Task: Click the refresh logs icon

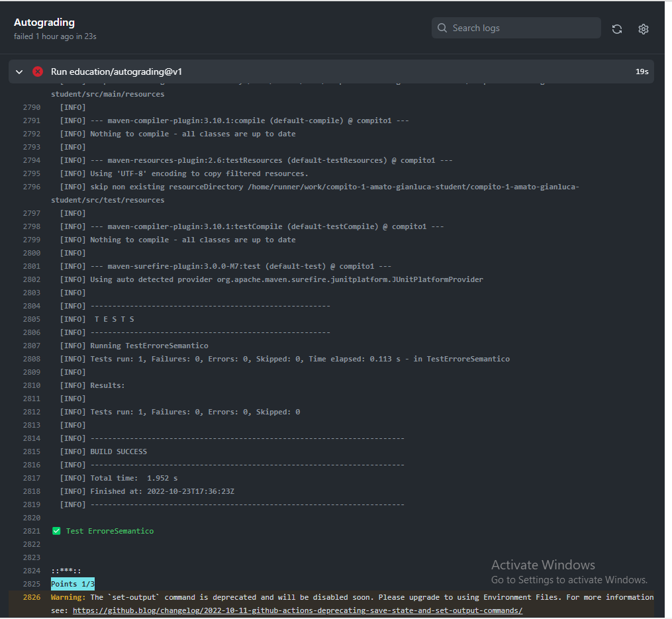Action: tap(616, 28)
